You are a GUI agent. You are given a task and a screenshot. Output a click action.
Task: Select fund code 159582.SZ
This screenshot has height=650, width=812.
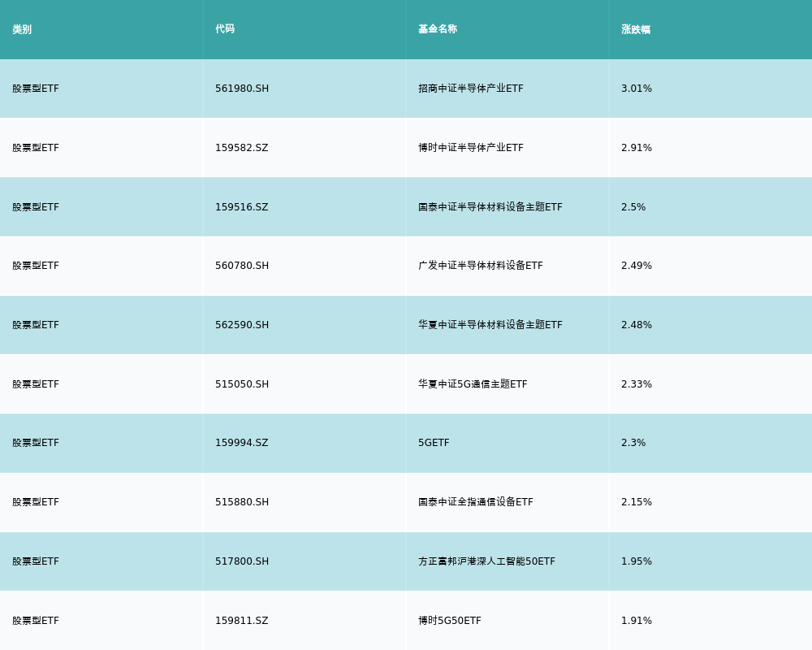[242, 148]
